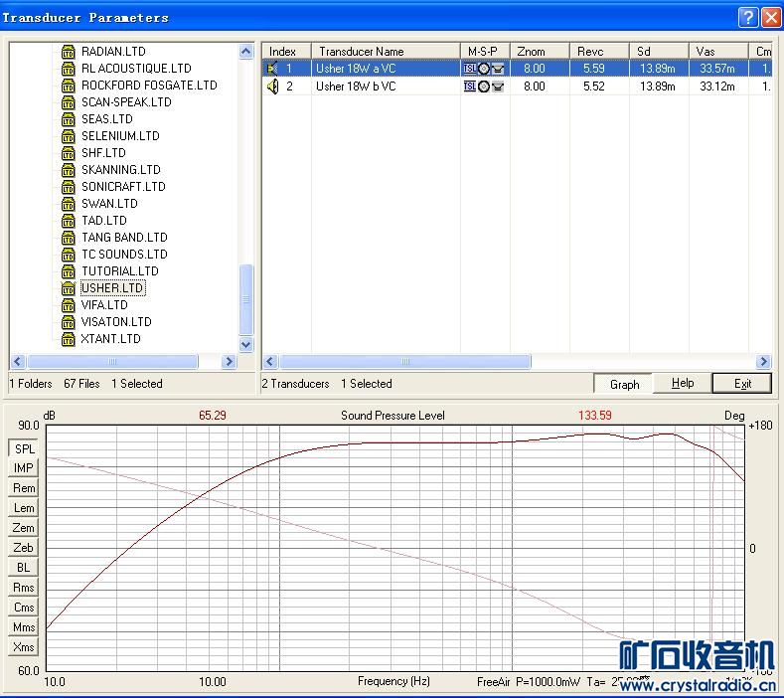
Task: Click the Znom column header
Action: 540,52
